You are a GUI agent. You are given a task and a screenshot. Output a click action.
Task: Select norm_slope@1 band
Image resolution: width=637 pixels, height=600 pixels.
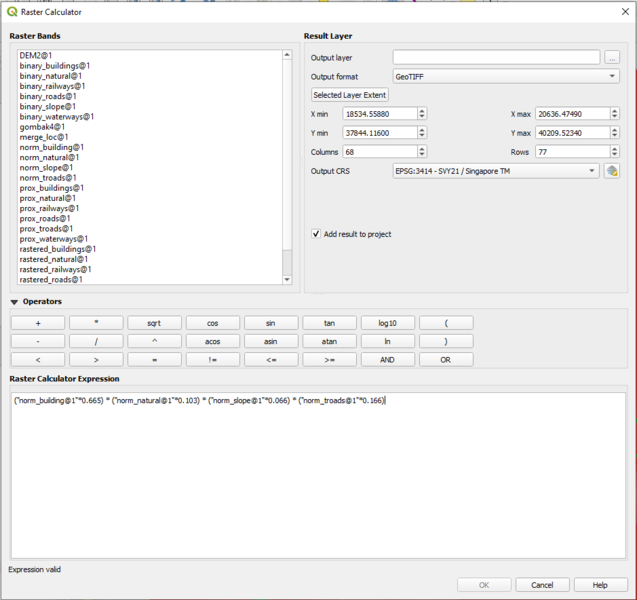point(46,167)
